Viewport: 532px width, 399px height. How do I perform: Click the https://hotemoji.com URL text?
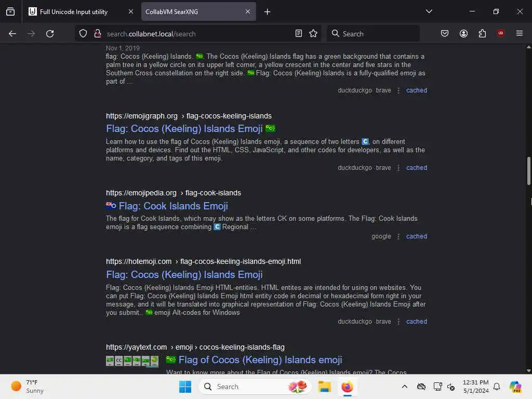pyautogui.click(x=138, y=262)
